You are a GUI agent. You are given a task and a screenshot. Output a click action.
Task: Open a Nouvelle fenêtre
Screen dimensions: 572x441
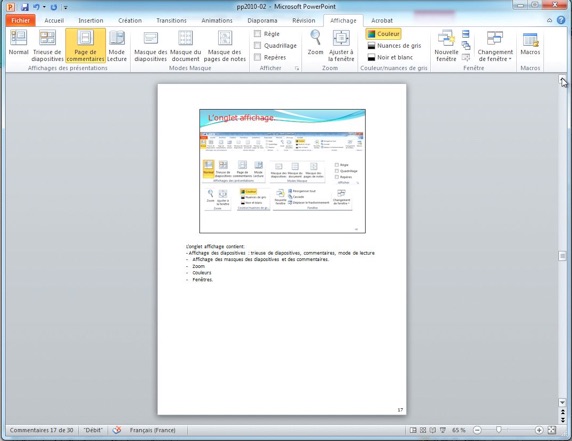(446, 45)
